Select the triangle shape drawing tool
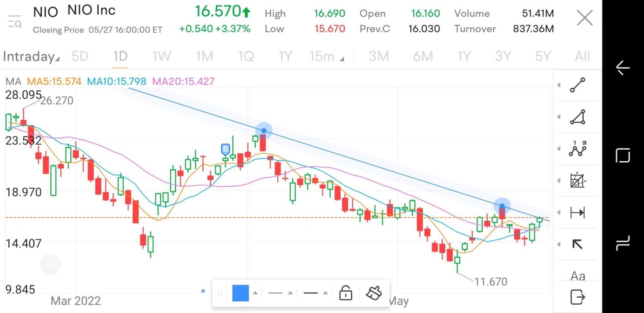The width and height of the screenshot is (644, 313). 578,117
